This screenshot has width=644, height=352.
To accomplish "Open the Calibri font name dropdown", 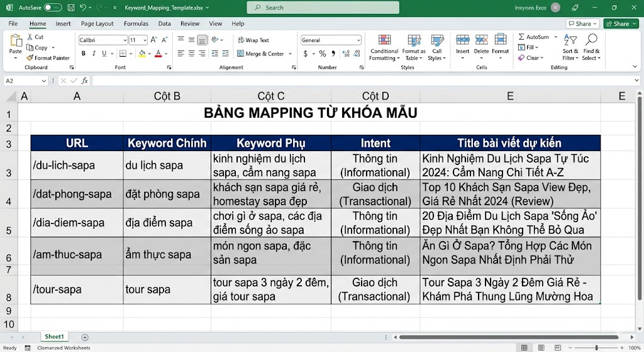I will pyautogui.click(x=124, y=40).
